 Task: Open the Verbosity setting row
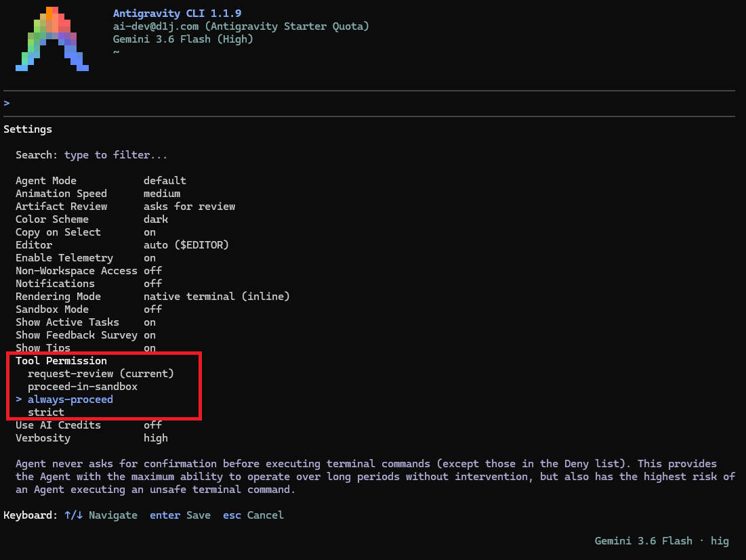tap(92, 438)
